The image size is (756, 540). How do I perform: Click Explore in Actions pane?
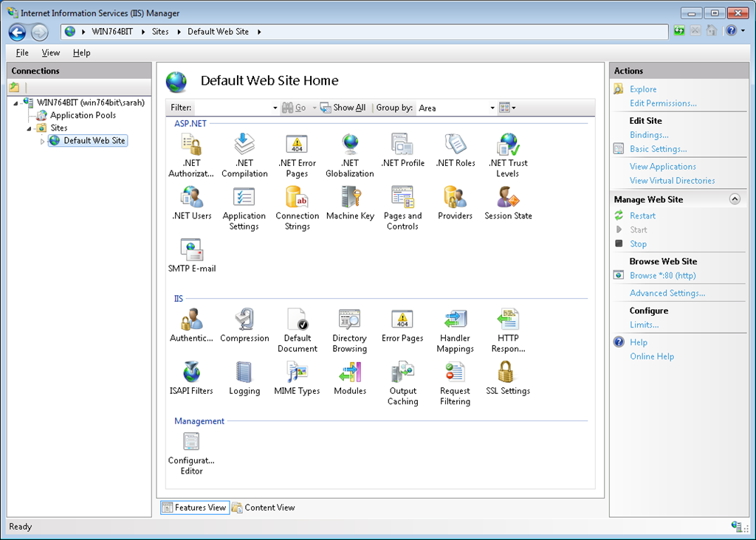tap(643, 89)
